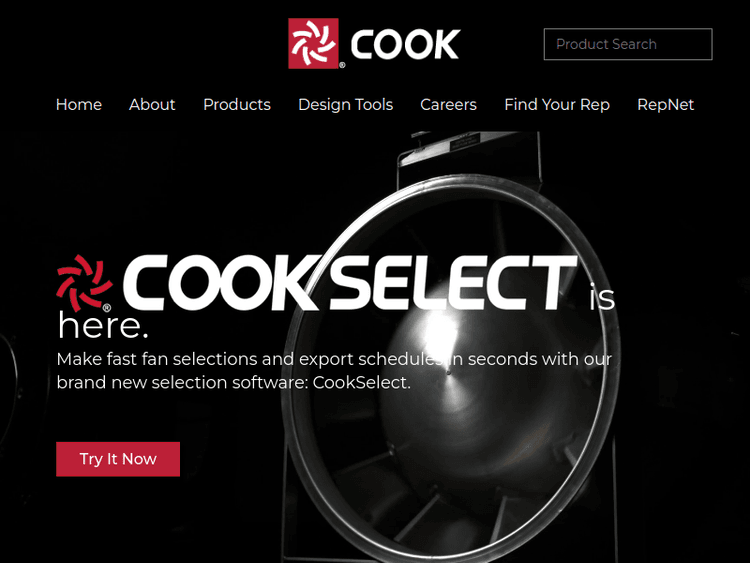Open the Careers page
The image size is (750, 563).
pyautogui.click(x=448, y=104)
